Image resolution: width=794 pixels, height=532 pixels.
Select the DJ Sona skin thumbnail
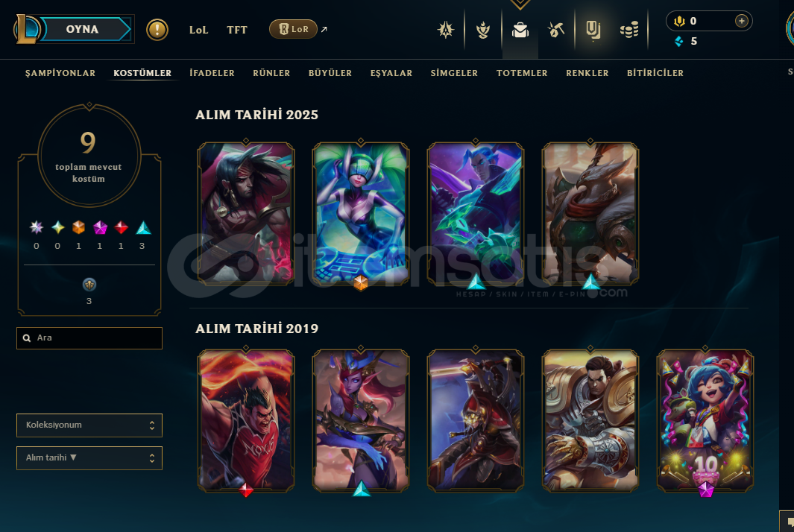point(361,213)
